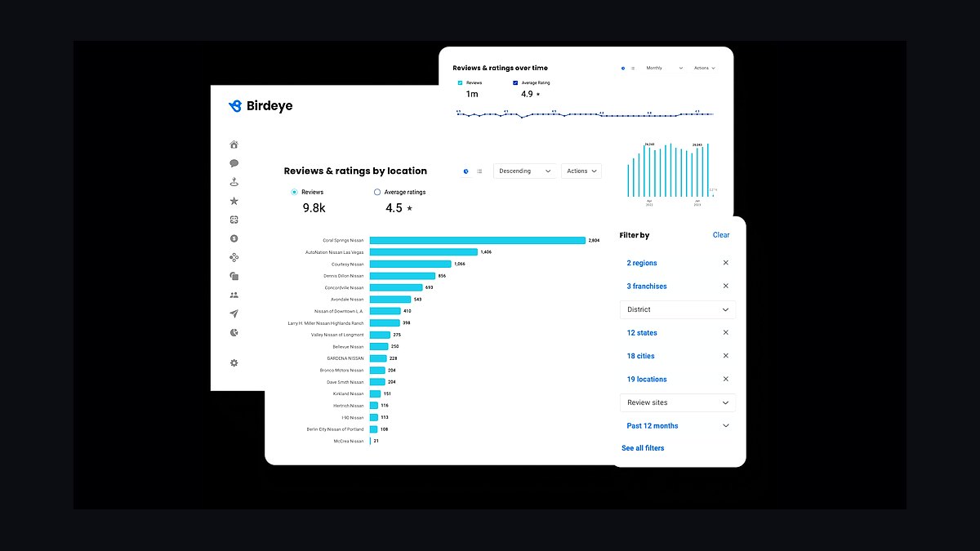The height and width of the screenshot is (551, 980).
Task: Click the Avondale Nissan label
Action: tap(347, 300)
